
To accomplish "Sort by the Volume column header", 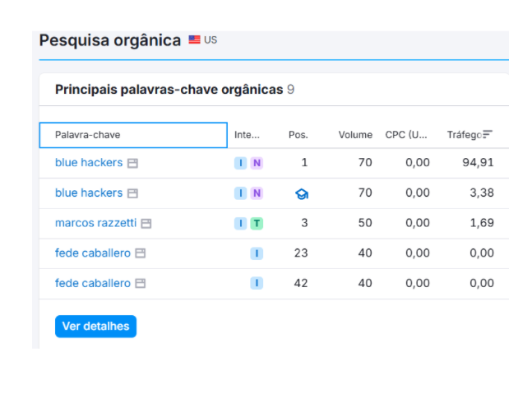I will (355, 135).
